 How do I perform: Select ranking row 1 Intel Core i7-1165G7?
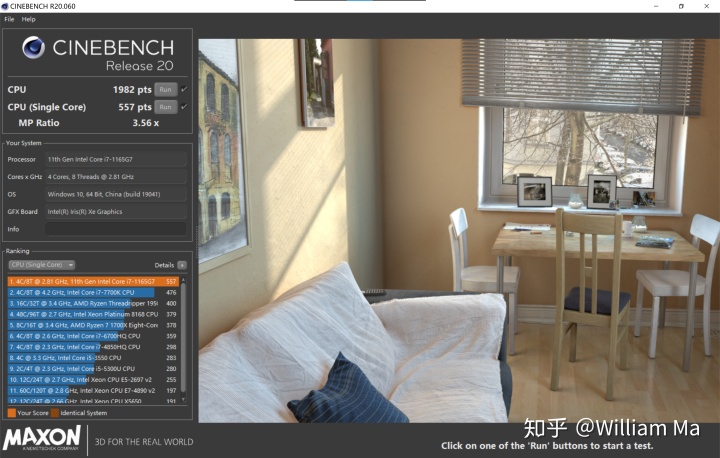coord(93,282)
